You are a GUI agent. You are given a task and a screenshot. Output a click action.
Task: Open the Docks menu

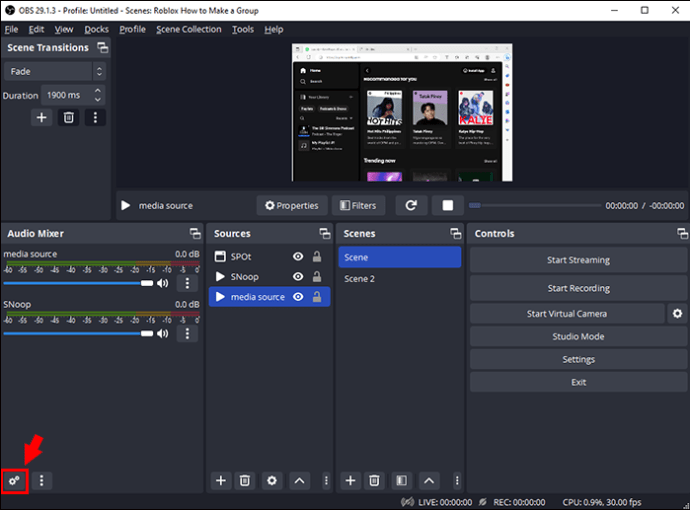click(96, 29)
